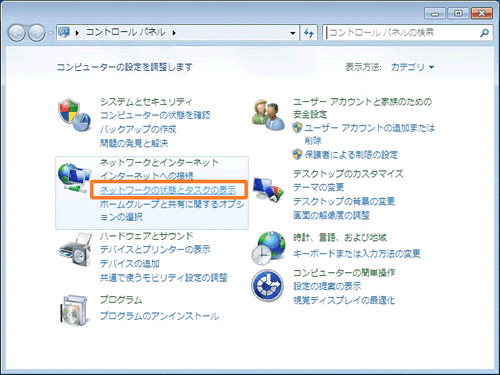The height and width of the screenshot is (375, 500).
Task: Open バックアップの作成 link
Action: [138, 129]
